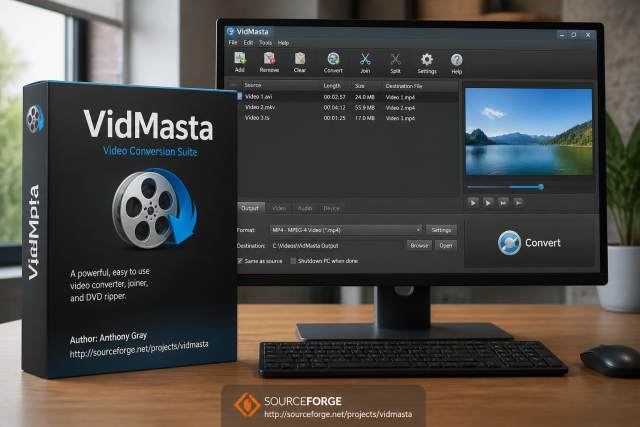Image resolution: width=640 pixels, height=427 pixels.
Task: Expand the Format MP4 dropdown
Action: [x=346, y=230]
